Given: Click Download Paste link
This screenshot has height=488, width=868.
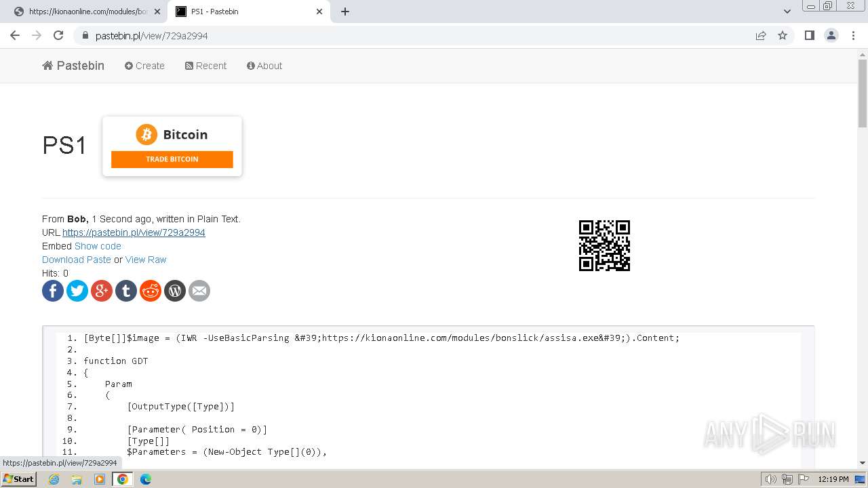Looking at the screenshot, I should tap(77, 260).
